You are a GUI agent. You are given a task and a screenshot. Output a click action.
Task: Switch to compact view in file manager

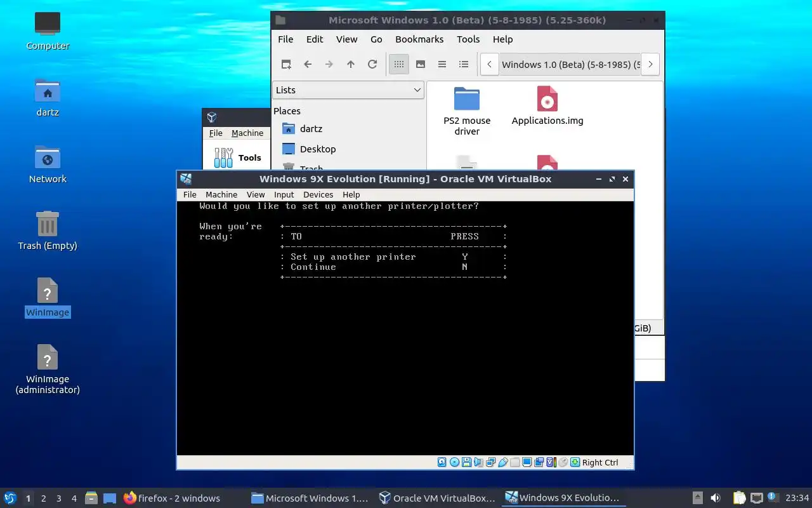pyautogui.click(x=442, y=64)
